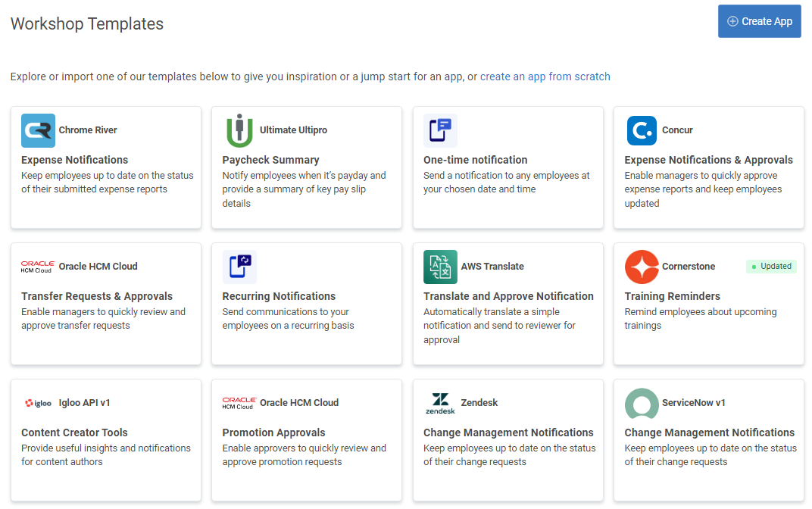This screenshot has width=812, height=509.
Task: Click the Zendesk logo icon
Action: [x=440, y=403]
